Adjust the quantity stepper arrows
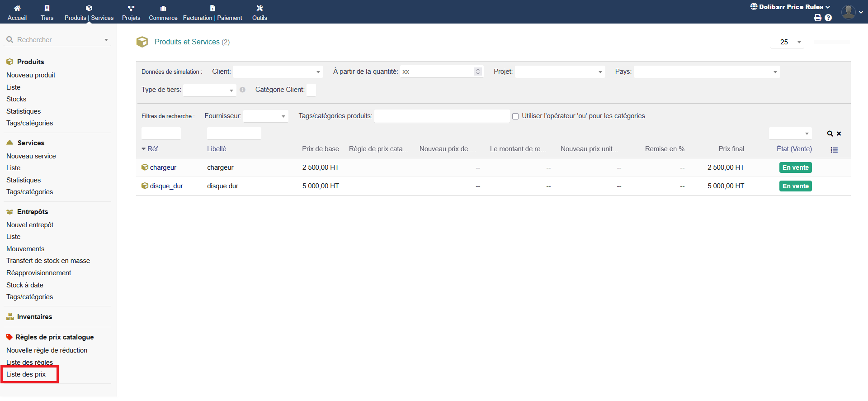 coord(477,72)
